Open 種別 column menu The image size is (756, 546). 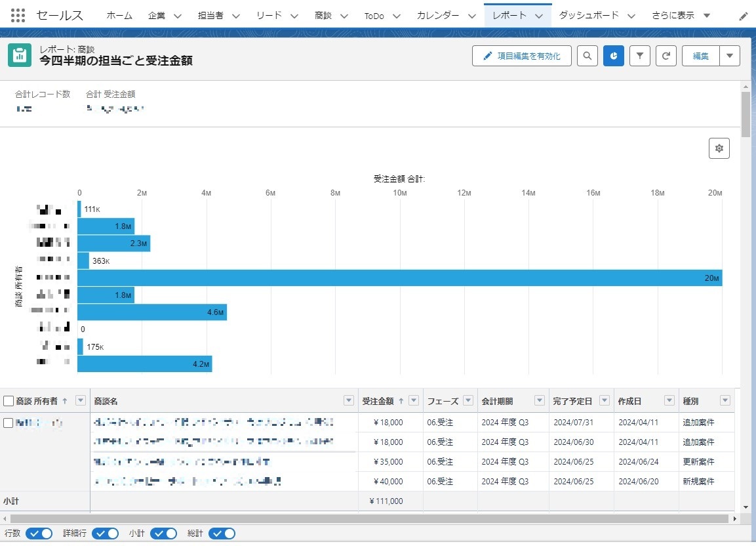click(725, 400)
